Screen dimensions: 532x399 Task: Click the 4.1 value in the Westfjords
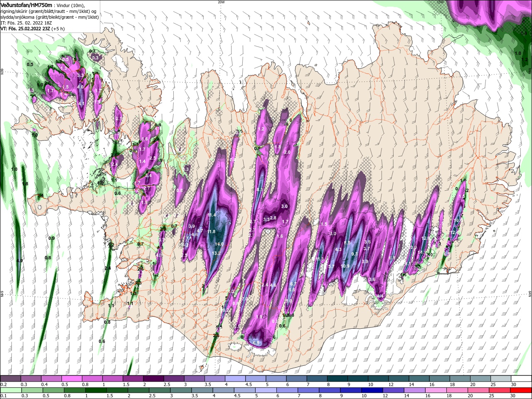[x=81, y=103]
